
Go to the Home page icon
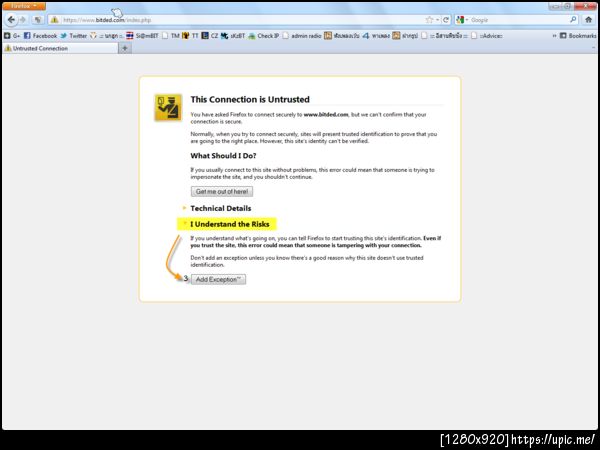point(589,20)
